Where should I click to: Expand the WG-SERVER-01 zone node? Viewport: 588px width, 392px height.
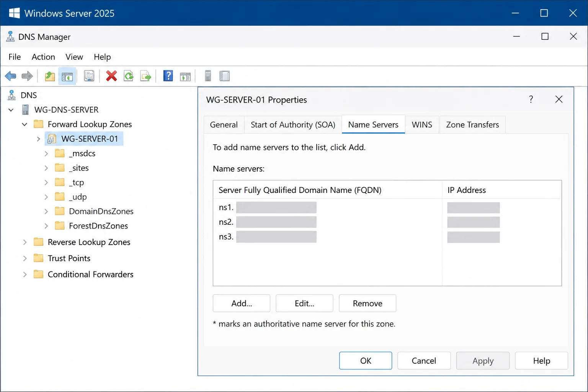tap(38, 139)
